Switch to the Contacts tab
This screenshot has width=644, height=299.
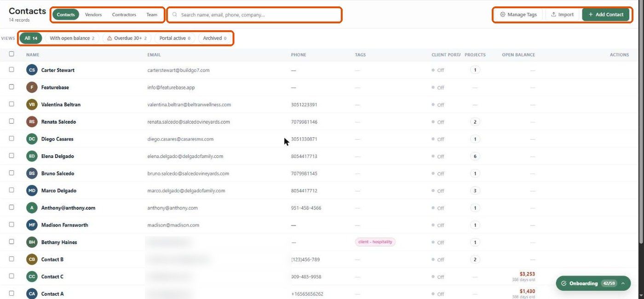(66, 15)
